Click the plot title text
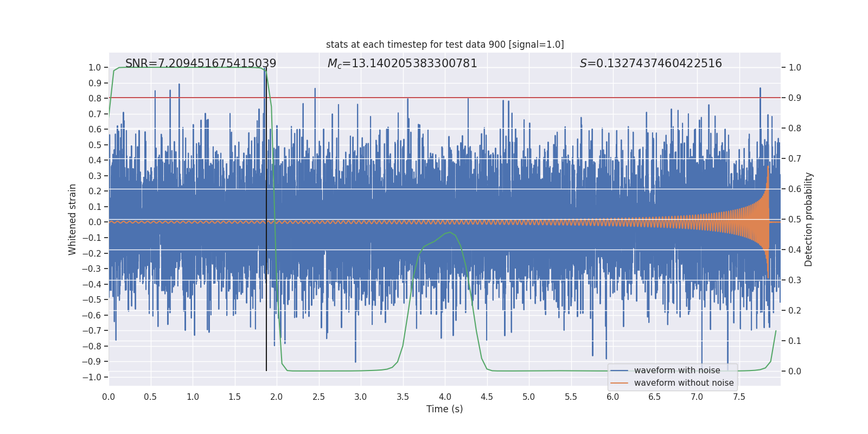Viewport: 868px width, 434px height. [x=445, y=44]
